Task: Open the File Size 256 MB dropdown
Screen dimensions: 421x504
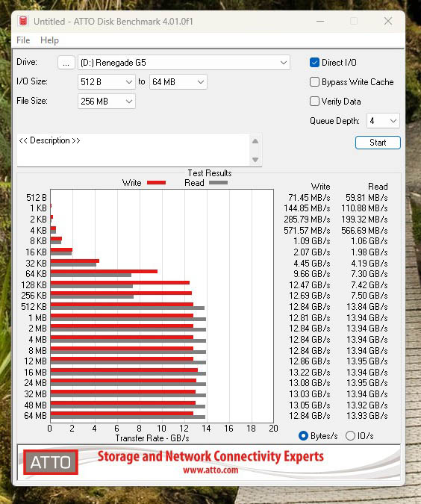Action: coord(107,102)
